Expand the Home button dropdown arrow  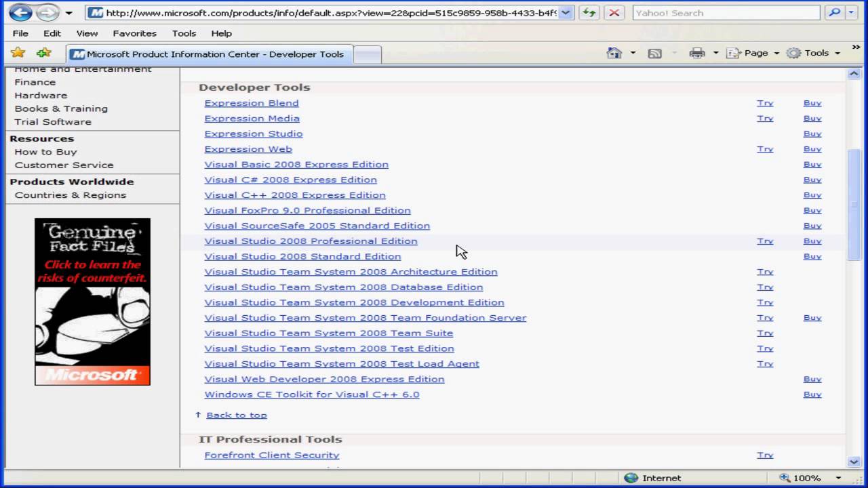pos(633,53)
